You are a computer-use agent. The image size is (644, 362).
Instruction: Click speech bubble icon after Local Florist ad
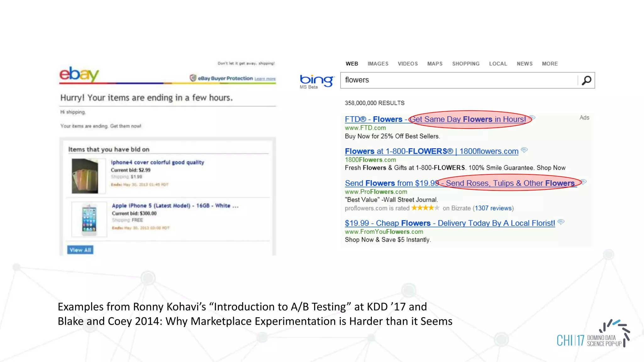coord(561,222)
